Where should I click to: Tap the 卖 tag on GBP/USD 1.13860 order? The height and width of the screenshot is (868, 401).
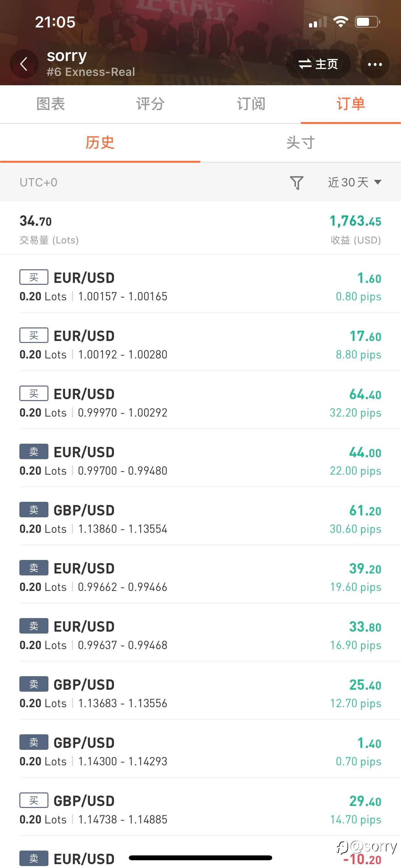coord(34,510)
